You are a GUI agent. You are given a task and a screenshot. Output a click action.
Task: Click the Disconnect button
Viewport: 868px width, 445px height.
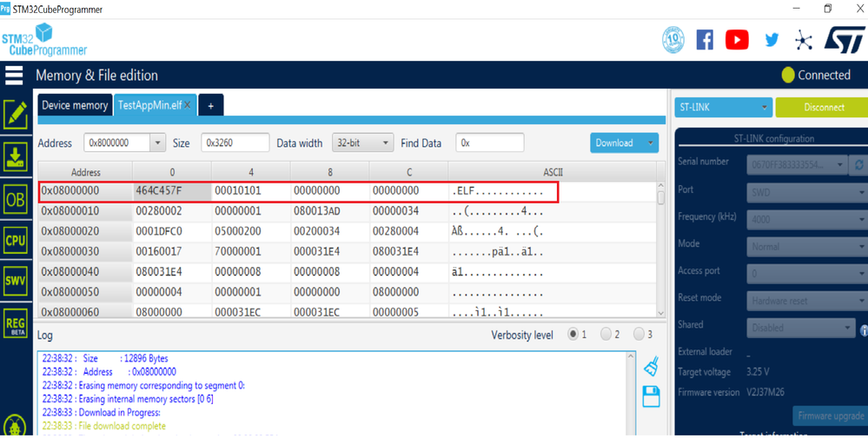tap(824, 108)
